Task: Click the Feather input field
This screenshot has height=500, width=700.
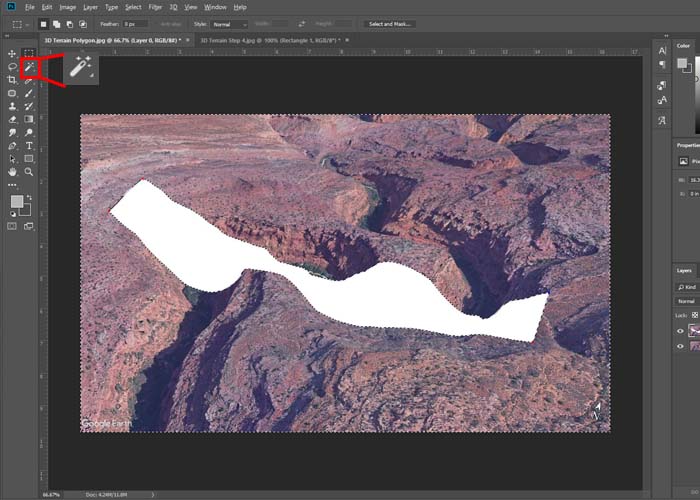Action: [137, 23]
